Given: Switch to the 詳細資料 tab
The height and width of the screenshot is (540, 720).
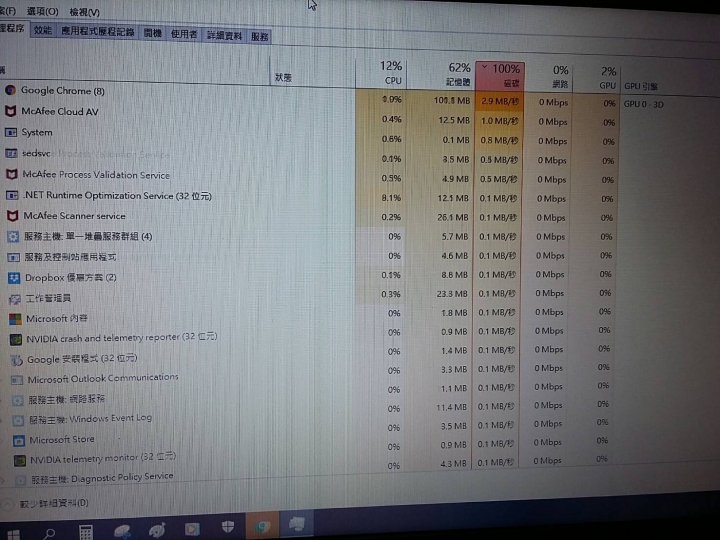Looking at the screenshot, I should tap(225, 35).
